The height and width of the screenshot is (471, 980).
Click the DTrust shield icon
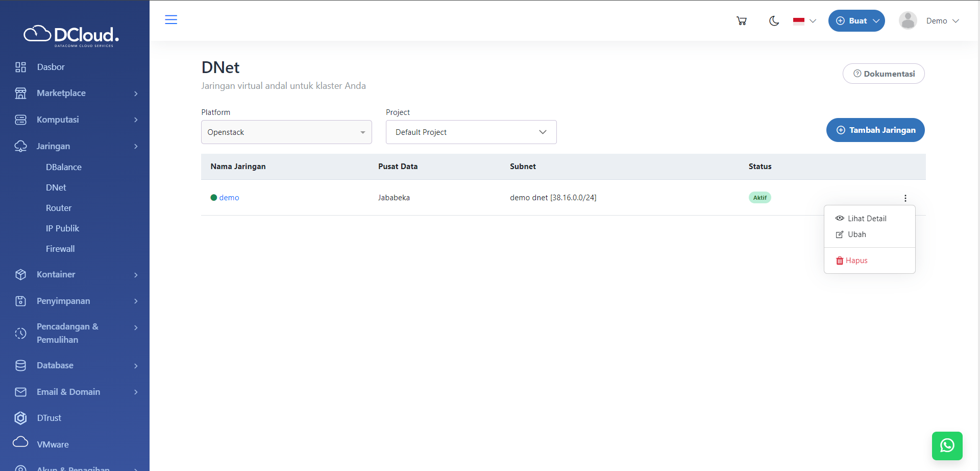pyautogui.click(x=20, y=418)
